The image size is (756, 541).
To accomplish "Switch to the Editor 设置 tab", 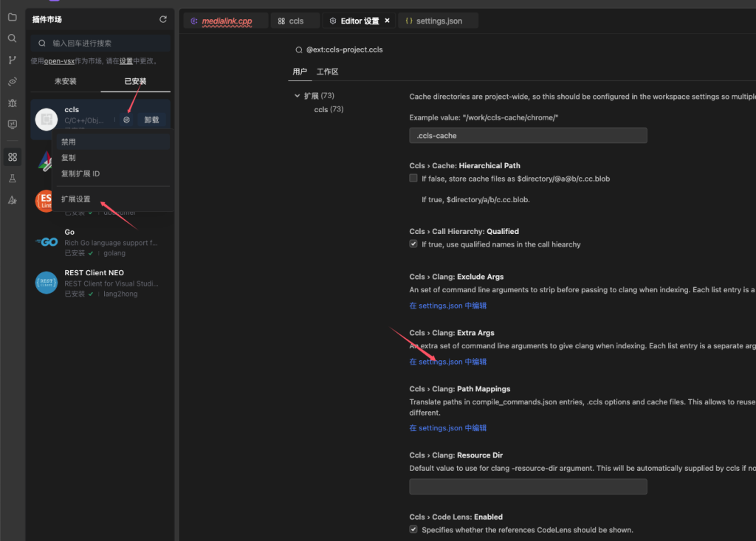I will [359, 21].
